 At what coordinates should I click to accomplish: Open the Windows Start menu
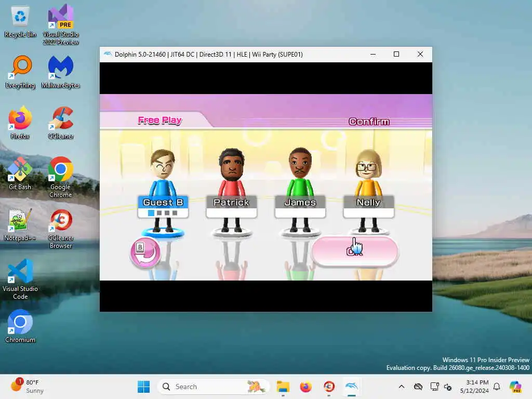[144, 387]
